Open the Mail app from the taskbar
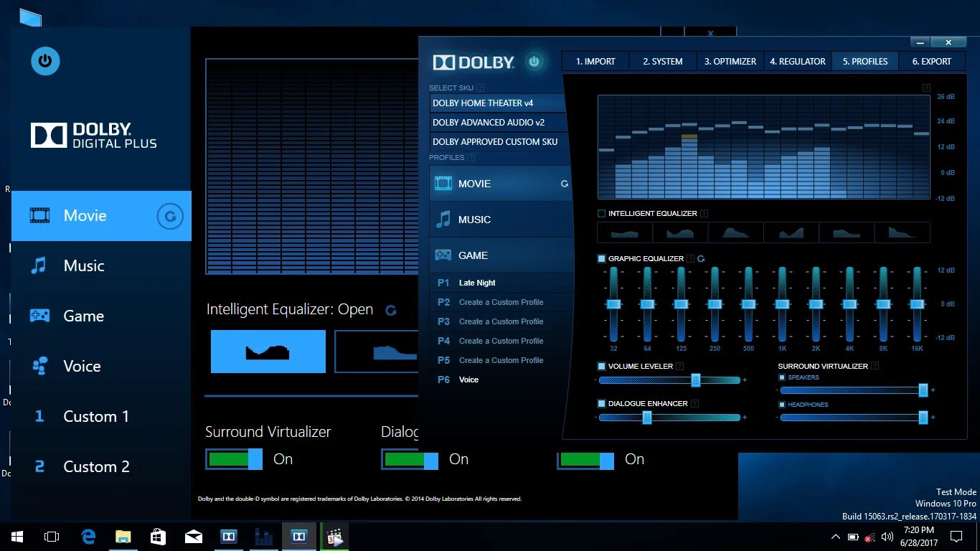The height and width of the screenshot is (551, 980). coord(194,537)
